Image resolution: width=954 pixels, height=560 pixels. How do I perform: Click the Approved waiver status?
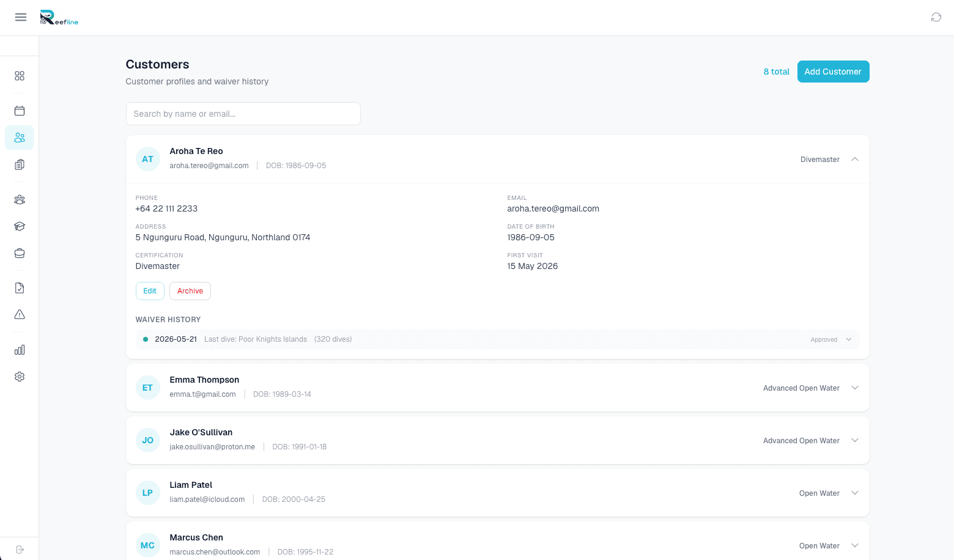(824, 339)
